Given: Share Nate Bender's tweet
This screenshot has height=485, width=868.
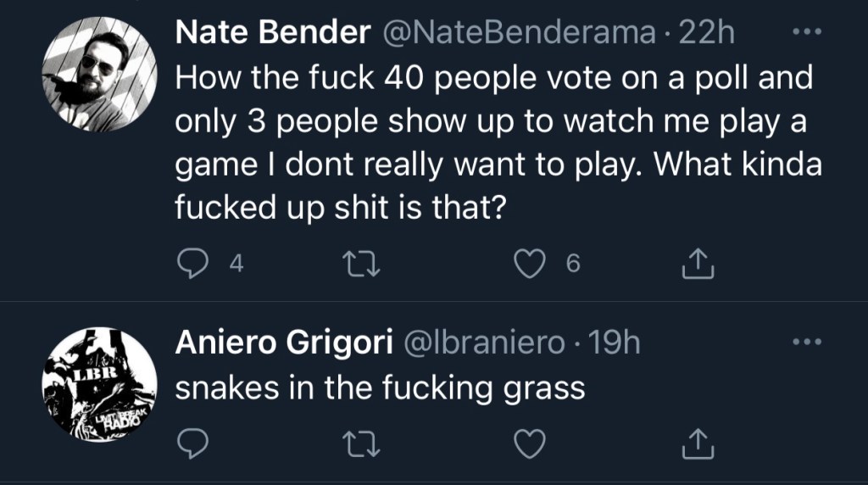Looking at the screenshot, I should click(x=698, y=265).
